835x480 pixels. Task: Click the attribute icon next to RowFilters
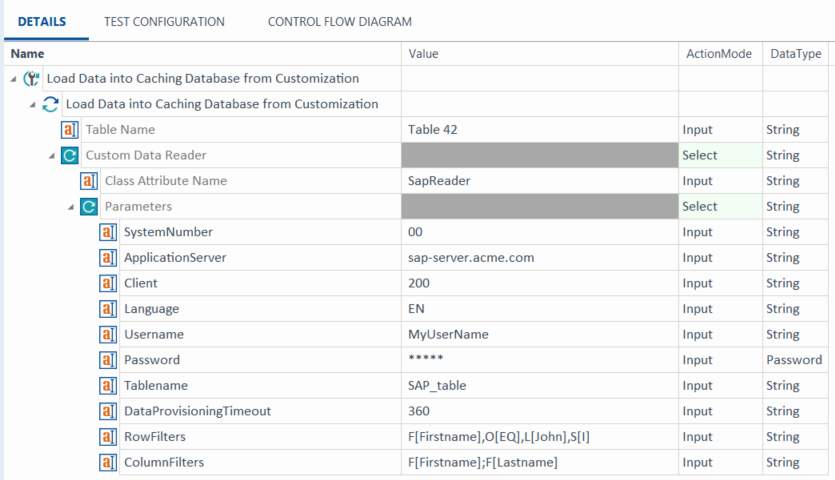click(108, 437)
